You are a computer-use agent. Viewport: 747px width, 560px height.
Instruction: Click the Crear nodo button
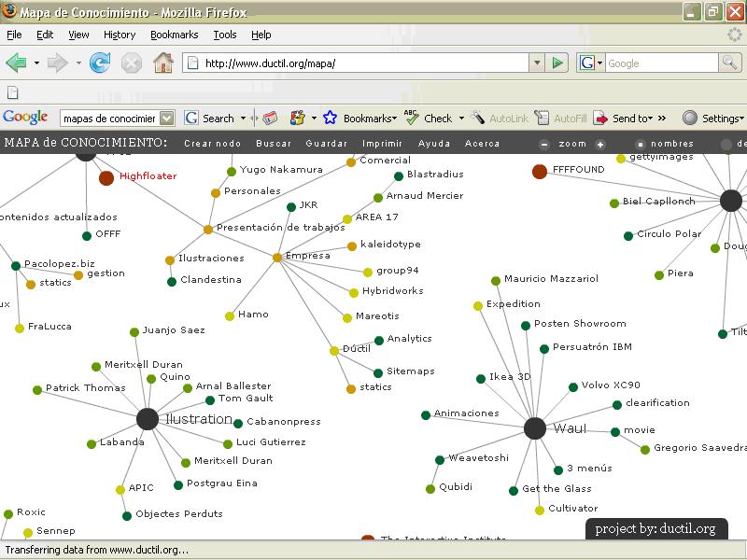tap(212, 144)
